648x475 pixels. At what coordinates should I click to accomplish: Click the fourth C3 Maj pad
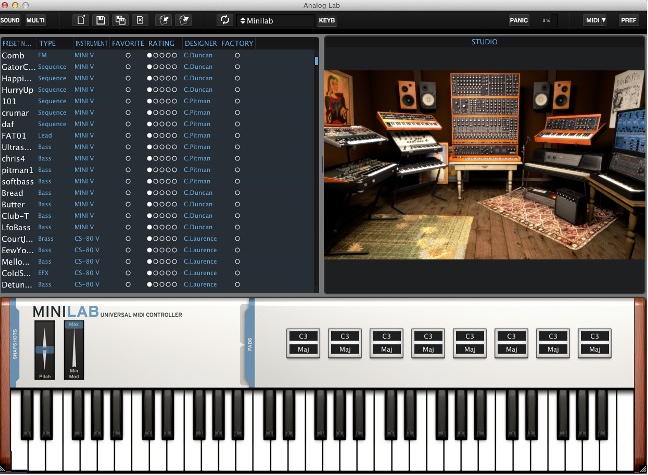click(428, 343)
